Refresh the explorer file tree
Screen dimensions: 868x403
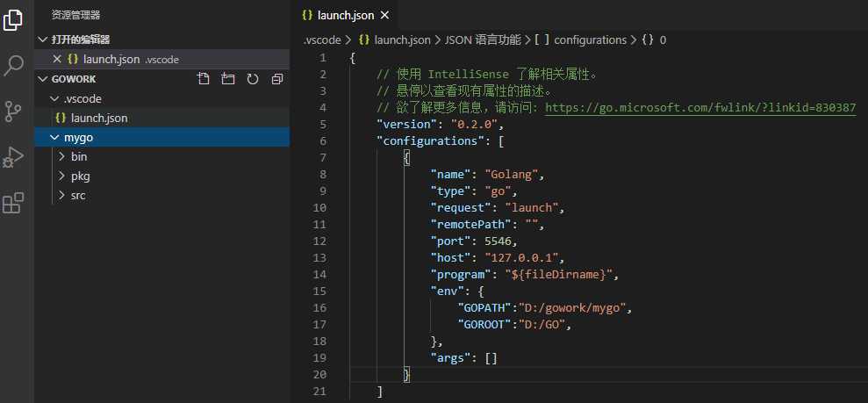(x=253, y=79)
